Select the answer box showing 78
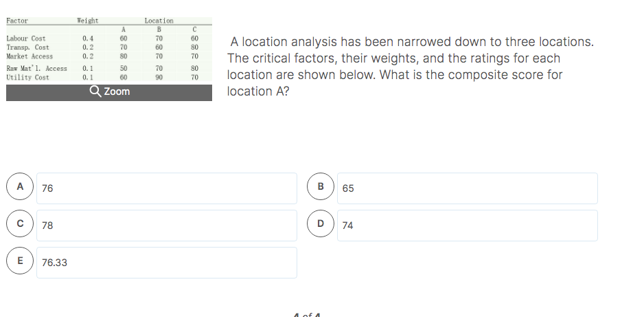This screenshot has width=644, height=317. (167, 226)
